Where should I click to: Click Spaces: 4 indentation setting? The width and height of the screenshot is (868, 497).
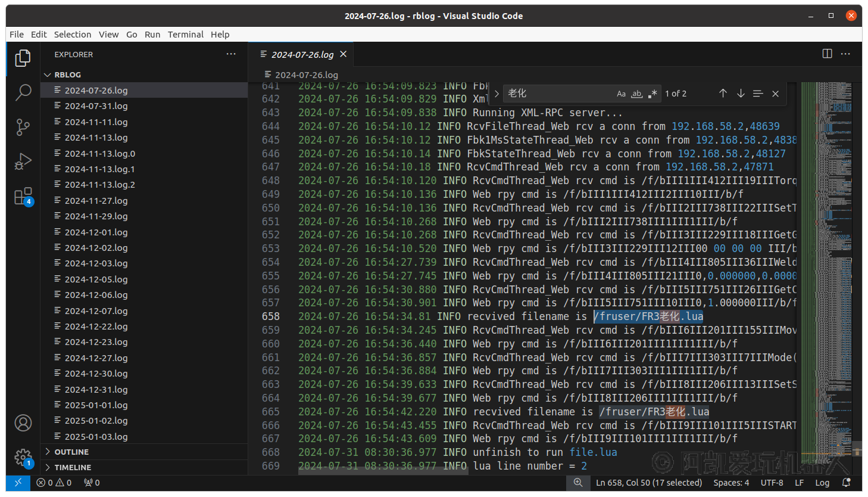point(731,483)
